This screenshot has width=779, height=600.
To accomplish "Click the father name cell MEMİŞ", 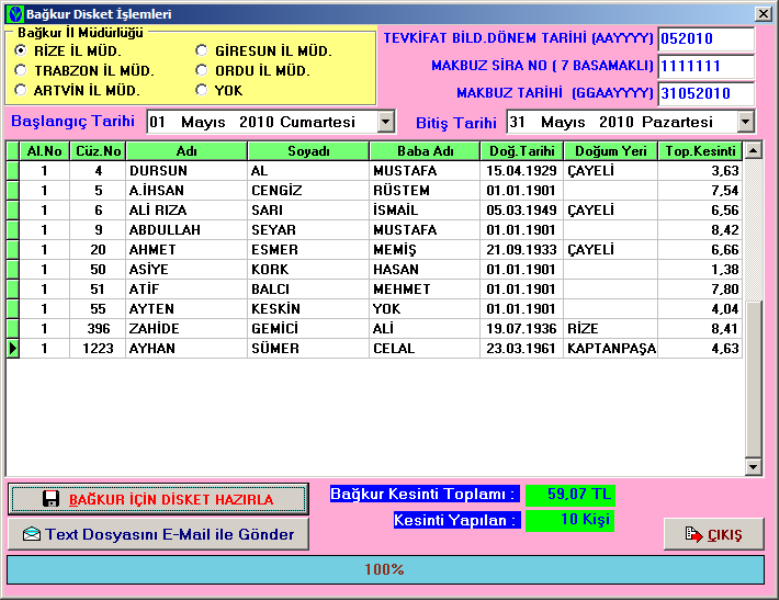I will click(425, 250).
